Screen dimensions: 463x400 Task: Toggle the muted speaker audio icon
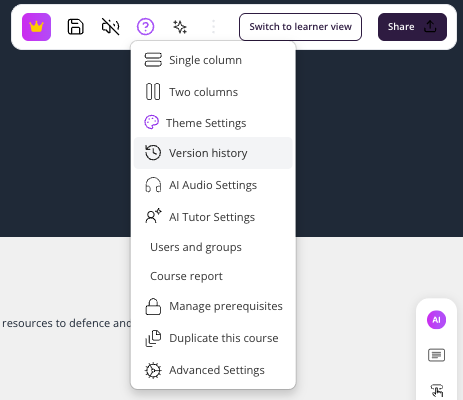pyautogui.click(x=110, y=27)
